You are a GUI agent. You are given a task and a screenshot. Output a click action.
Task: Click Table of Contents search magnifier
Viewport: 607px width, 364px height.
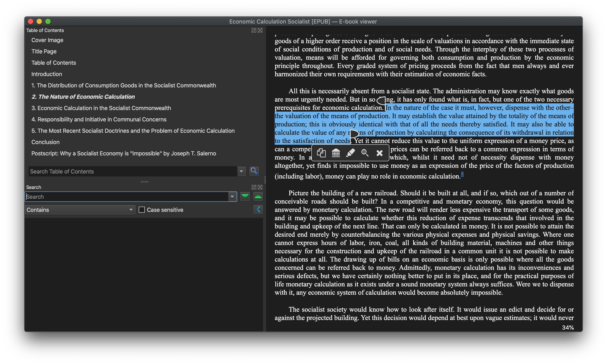(x=254, y=171)
